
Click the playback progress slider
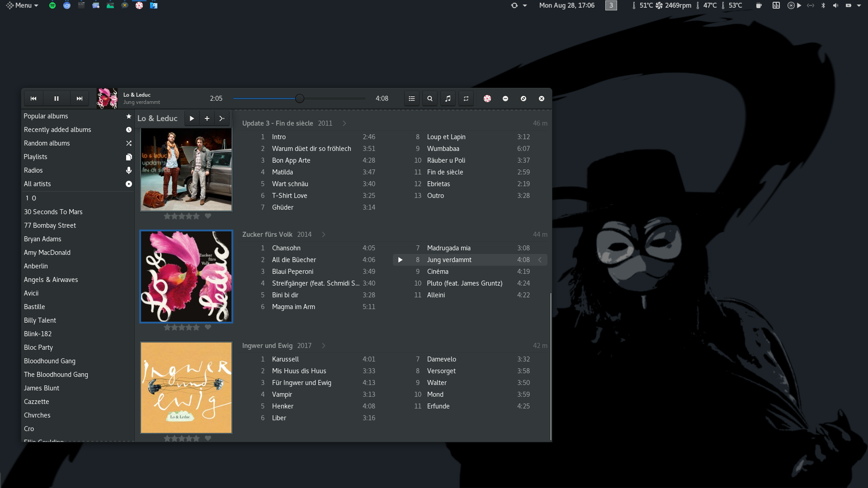tap(299, 99)
